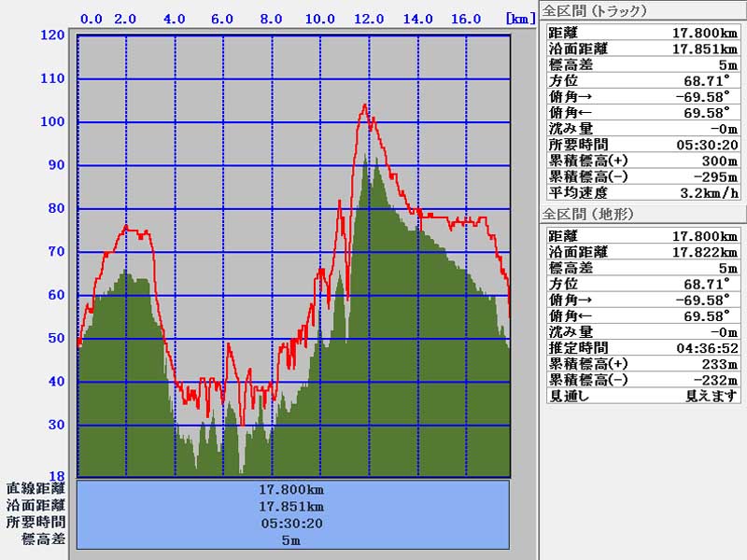747x560 pixels.
Task: Click the 17.800km value in blue summary bar
Action: coord(292,489)
